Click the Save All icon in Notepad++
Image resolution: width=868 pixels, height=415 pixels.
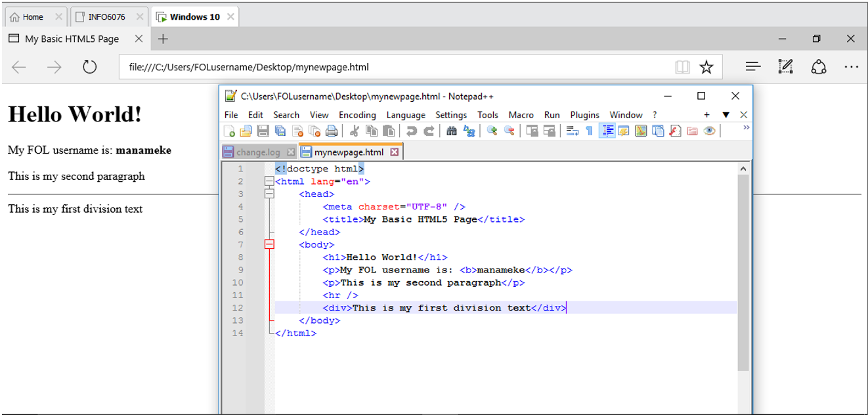(280, 131)
